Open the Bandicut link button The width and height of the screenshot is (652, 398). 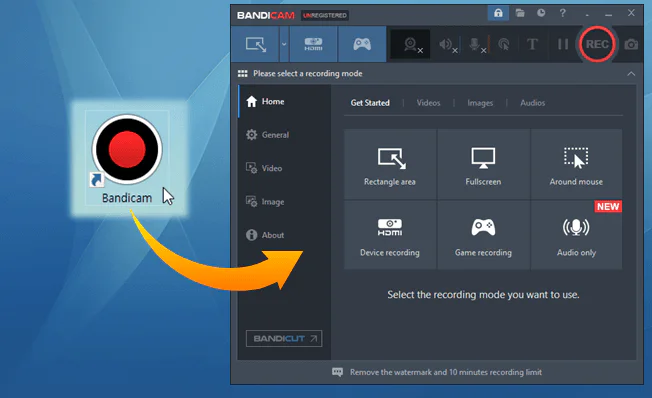point(284,339)
